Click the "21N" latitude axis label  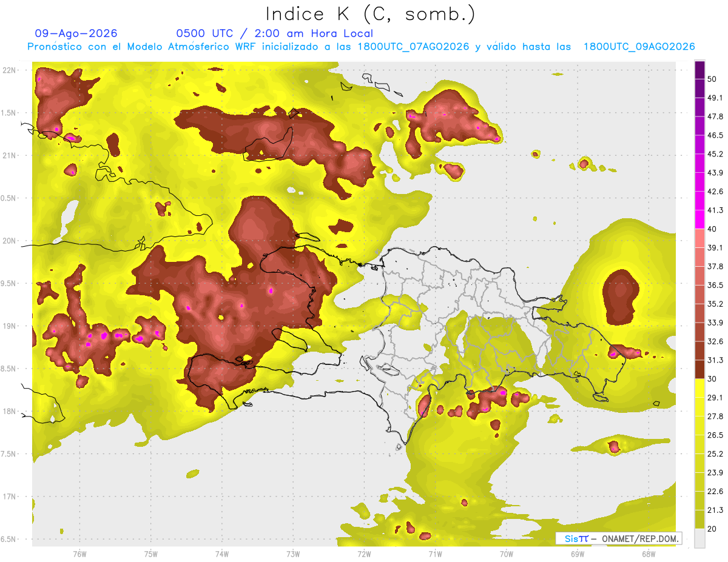click(x=10, y=156)
